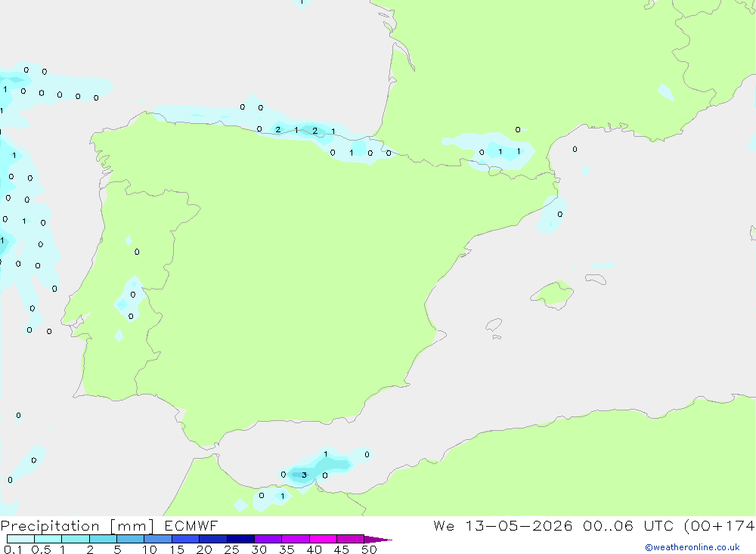Choose the 40–45 mm magenta legend swatch
Image resolution: width=756 pixels, height=554 pixels.
point(323,539)
